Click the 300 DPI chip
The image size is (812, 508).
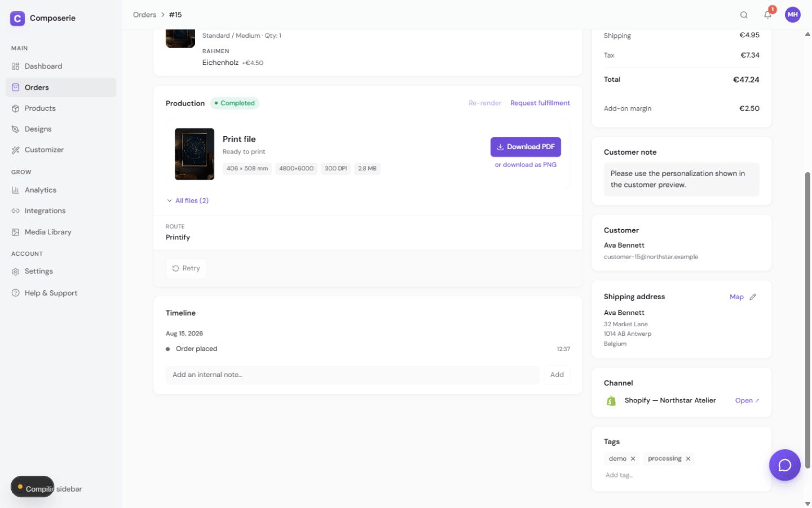click(x=336, y=169)
